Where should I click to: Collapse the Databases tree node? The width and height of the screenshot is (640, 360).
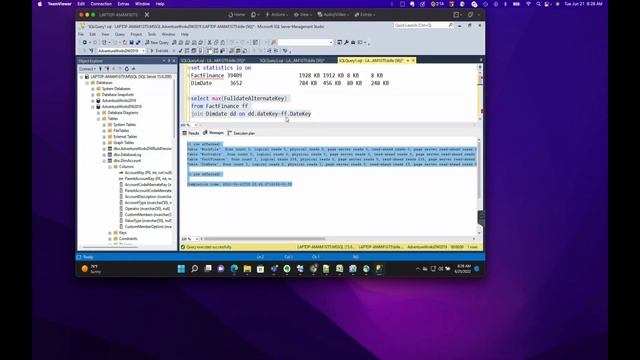pyautogui.click(x=87, y=82)
